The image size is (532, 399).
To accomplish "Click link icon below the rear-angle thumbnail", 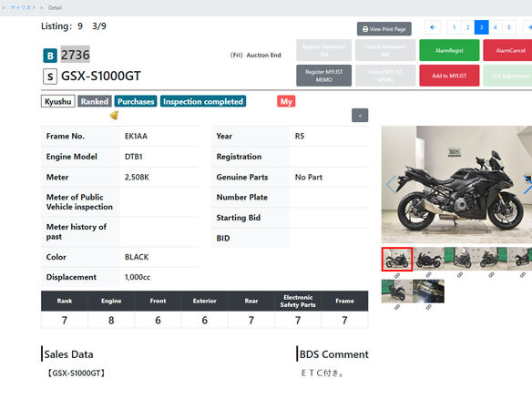I will coord(523,275).
